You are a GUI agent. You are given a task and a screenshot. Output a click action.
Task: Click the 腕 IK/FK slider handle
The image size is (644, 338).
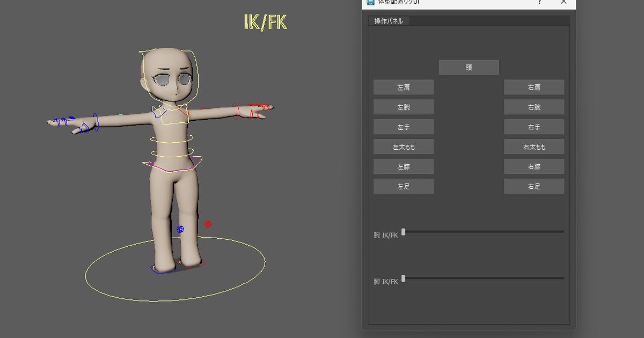pos(403,232)
